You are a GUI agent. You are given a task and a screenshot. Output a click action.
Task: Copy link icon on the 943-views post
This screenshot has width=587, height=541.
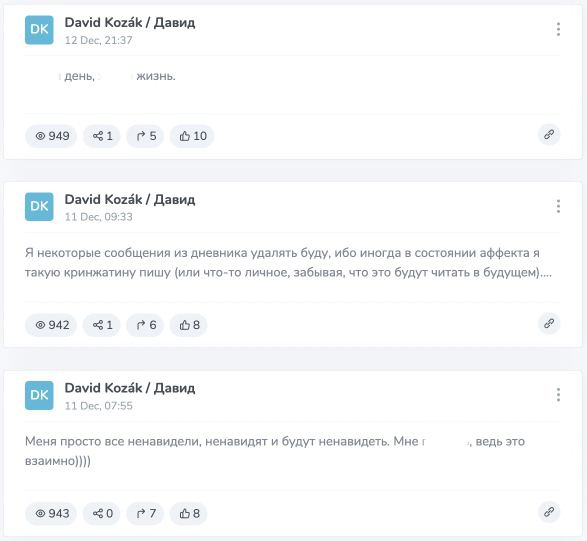tap(549, 512)
